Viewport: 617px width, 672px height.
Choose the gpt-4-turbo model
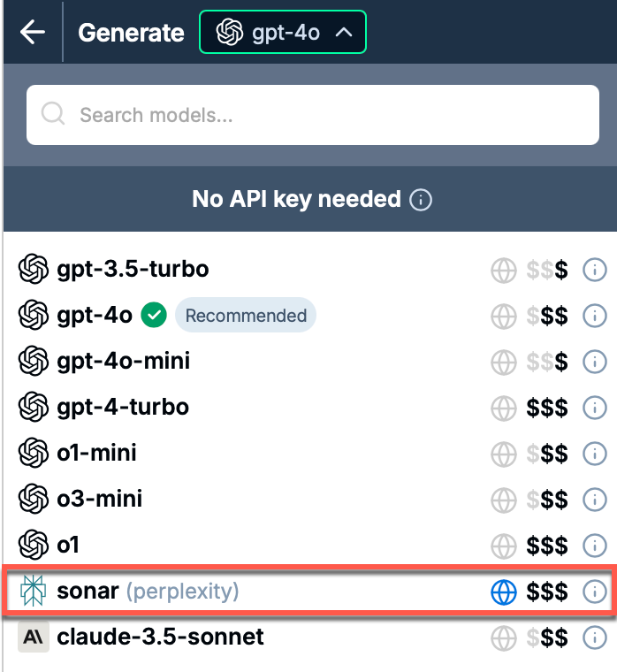[x=123, y=407]
